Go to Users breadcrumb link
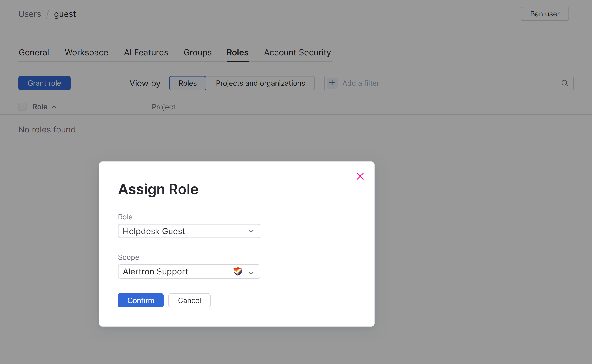The image size is (592, 364). click(30, 14)
